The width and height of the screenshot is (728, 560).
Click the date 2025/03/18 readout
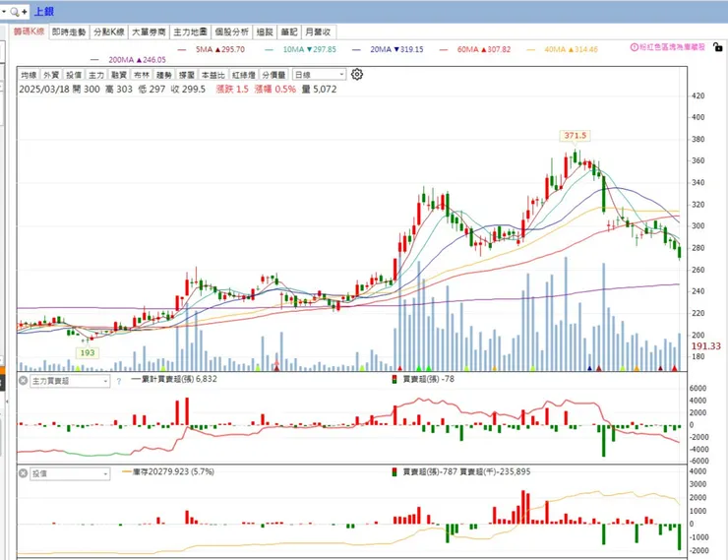(x=43, y=90)
